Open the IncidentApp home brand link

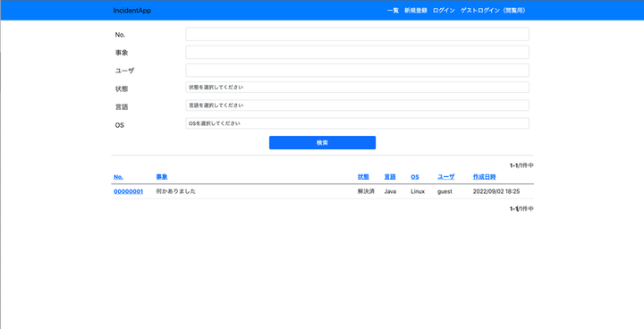click(x=132, y=11)
